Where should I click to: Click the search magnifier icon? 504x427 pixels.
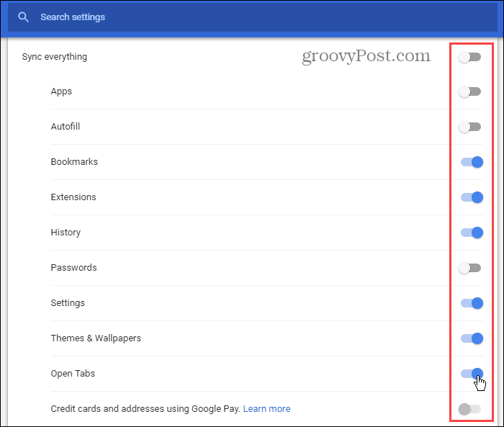pyautogui.click(x=23, y=17)
